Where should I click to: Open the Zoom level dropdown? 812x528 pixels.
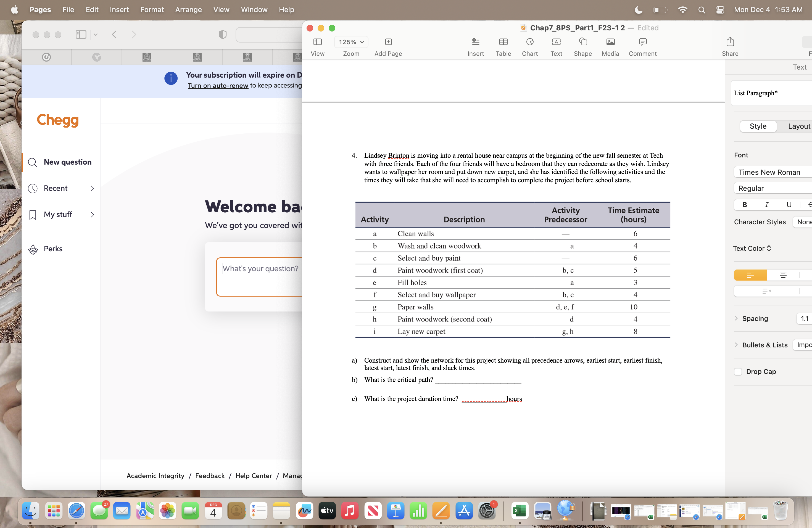351,42
